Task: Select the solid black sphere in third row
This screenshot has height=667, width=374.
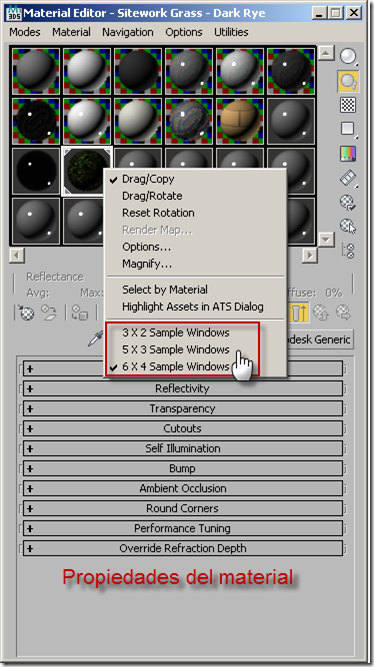Action: [36, 171]
